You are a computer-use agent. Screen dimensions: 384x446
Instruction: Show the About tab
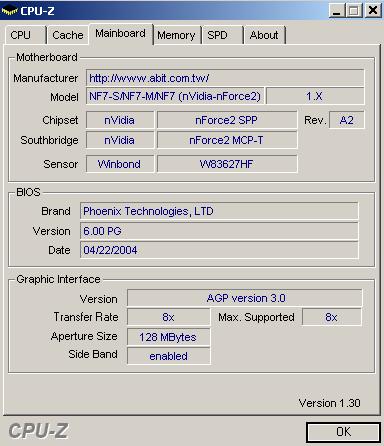265,35
